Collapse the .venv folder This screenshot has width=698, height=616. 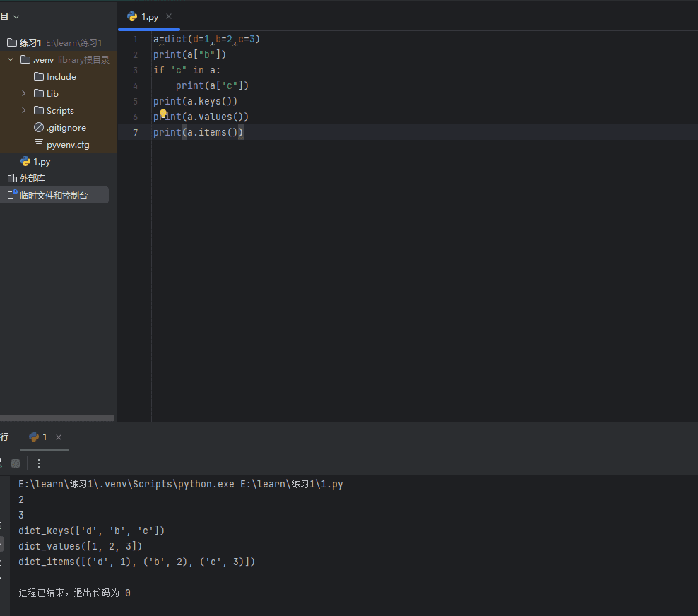click(x=11, y=60)
